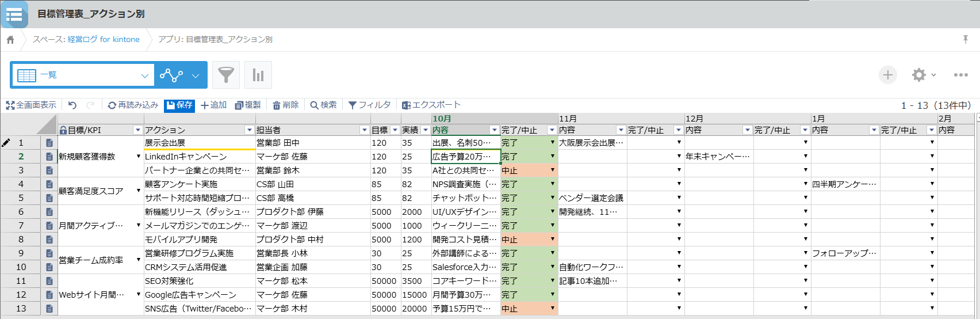Open record details icon for row 2
The width and height of the screenshot is (980, 319).
[x=49, y=157]
